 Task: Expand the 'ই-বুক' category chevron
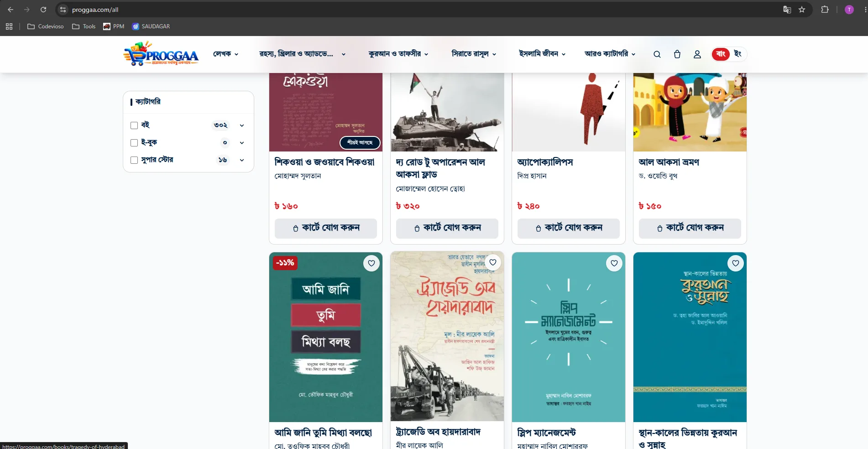242,143
